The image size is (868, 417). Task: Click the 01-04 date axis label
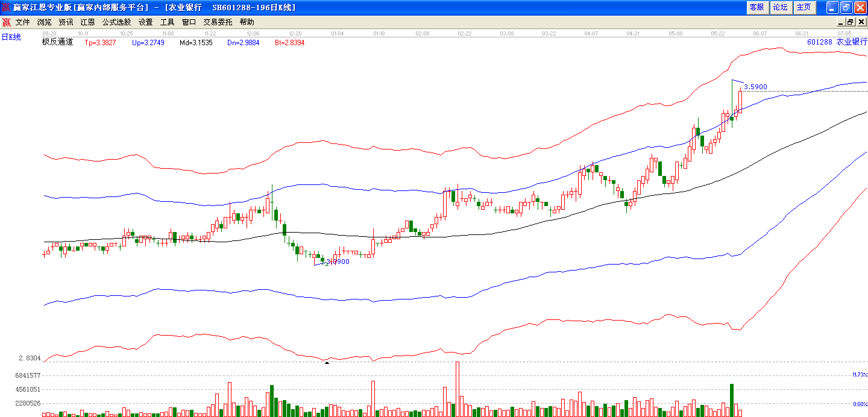click(x=338, y=34)
